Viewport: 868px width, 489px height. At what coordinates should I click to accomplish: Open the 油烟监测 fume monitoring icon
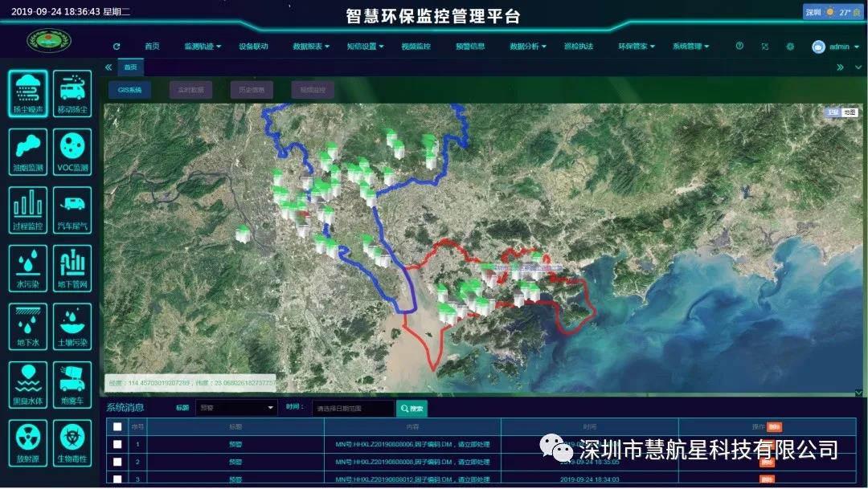[x=28, y=152]
